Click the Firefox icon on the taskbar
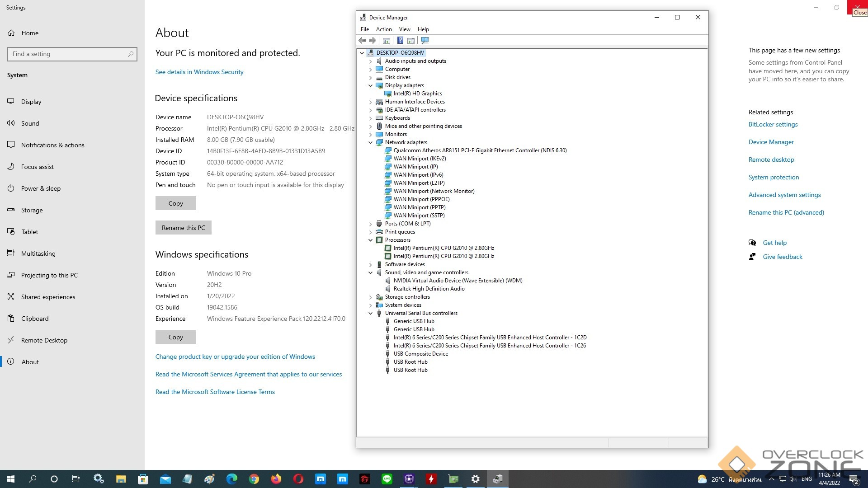Screen dimensions: 868x488 click(x=276, y=479)
